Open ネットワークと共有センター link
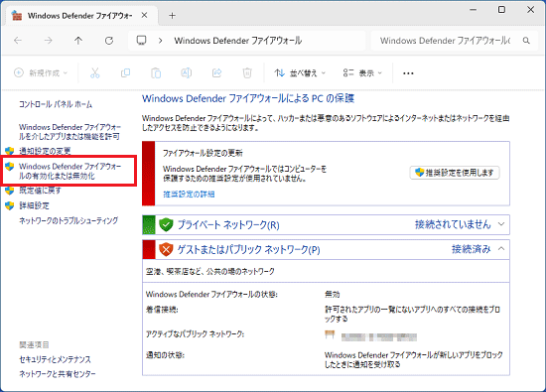Screen dimensions: 546x392 click(58, 374)
